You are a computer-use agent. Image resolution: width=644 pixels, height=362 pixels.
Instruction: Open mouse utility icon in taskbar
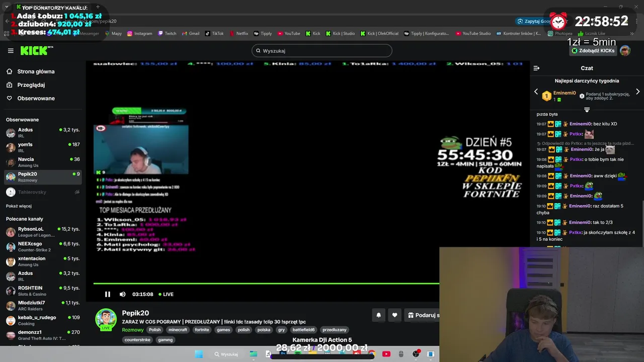pos(401,354)
